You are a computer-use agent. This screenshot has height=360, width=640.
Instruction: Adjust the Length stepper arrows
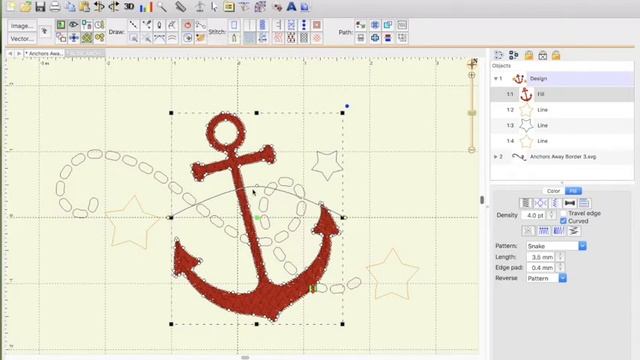click(x=560, y=257)
